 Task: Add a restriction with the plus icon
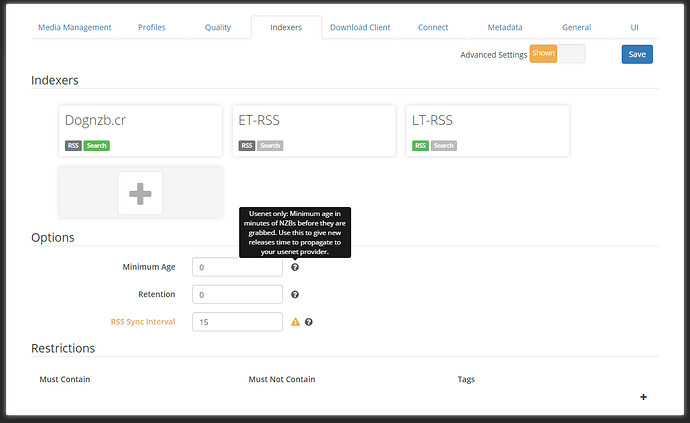(x=643, y=397)
